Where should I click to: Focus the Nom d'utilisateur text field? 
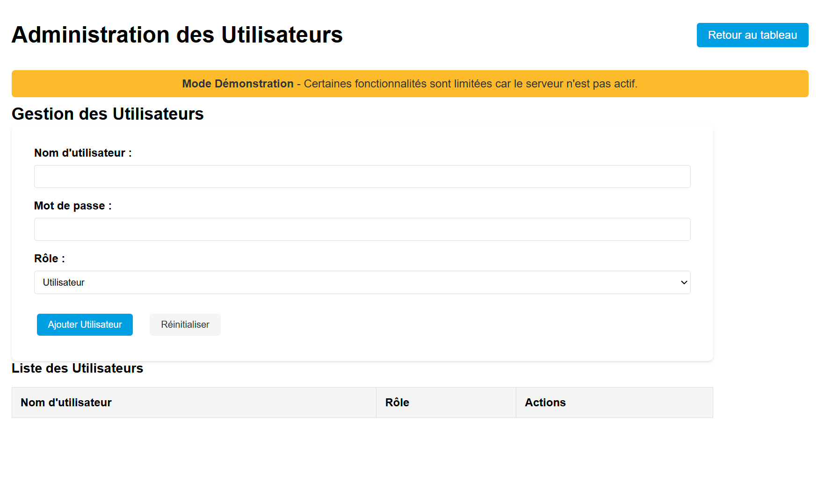click(x=362, y=177)
